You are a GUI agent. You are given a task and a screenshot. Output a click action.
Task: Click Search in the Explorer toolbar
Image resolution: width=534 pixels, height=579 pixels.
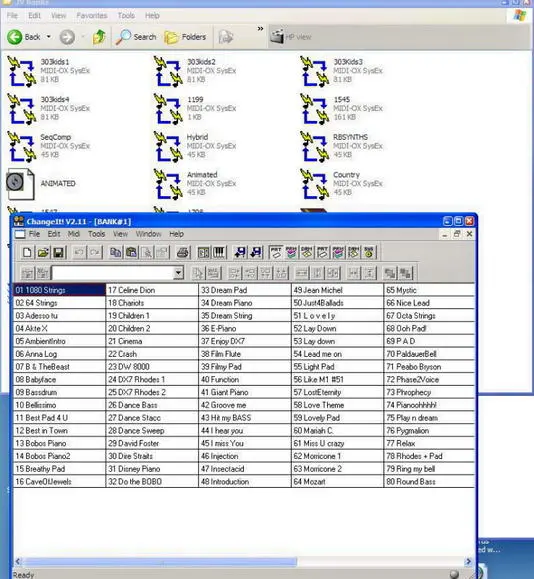pyautogui.click(x=136, y=37)
